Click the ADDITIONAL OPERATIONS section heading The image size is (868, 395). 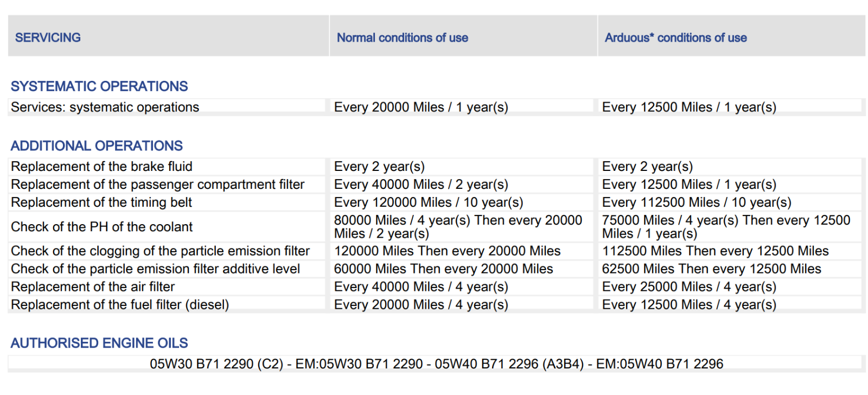click(x=97, y=146)
